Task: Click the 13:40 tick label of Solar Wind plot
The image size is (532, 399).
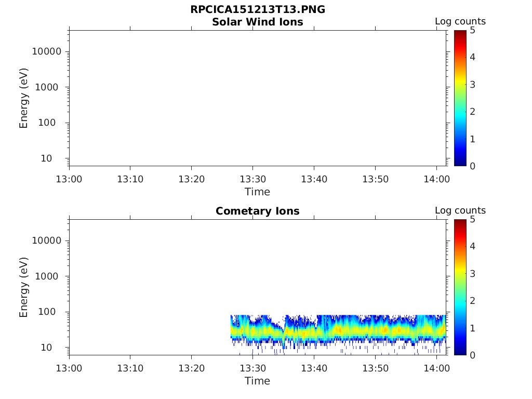Action: [314, 179]
